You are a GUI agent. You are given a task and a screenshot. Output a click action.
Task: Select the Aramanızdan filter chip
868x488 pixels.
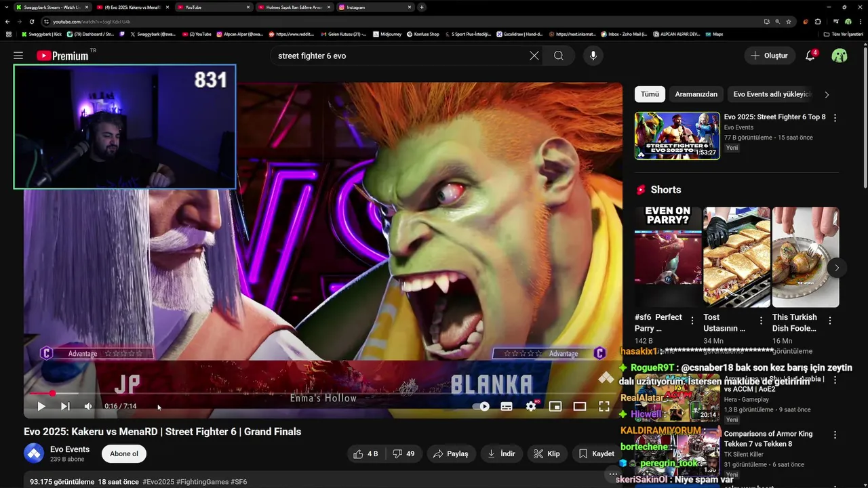coord(696,94)
